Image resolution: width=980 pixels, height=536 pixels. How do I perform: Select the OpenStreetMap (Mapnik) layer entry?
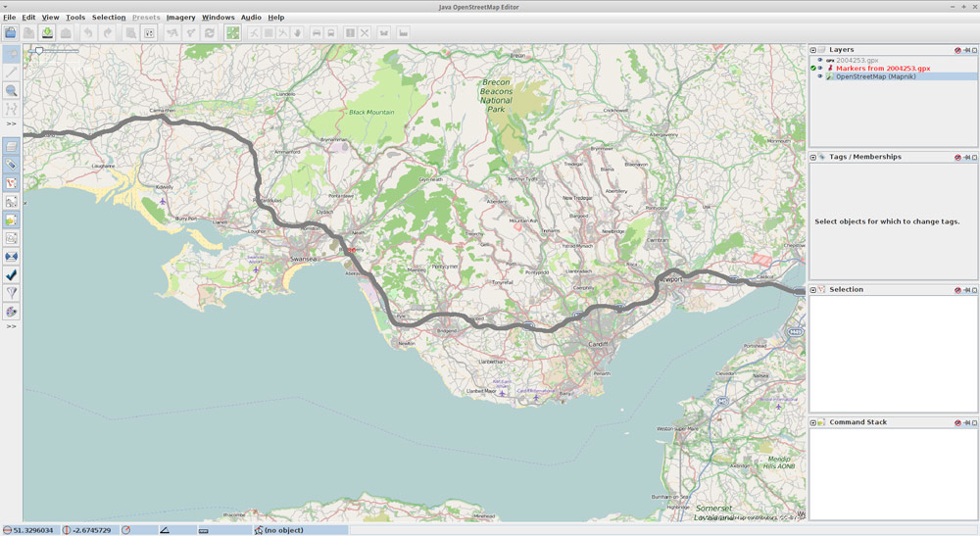coord(875,76)
